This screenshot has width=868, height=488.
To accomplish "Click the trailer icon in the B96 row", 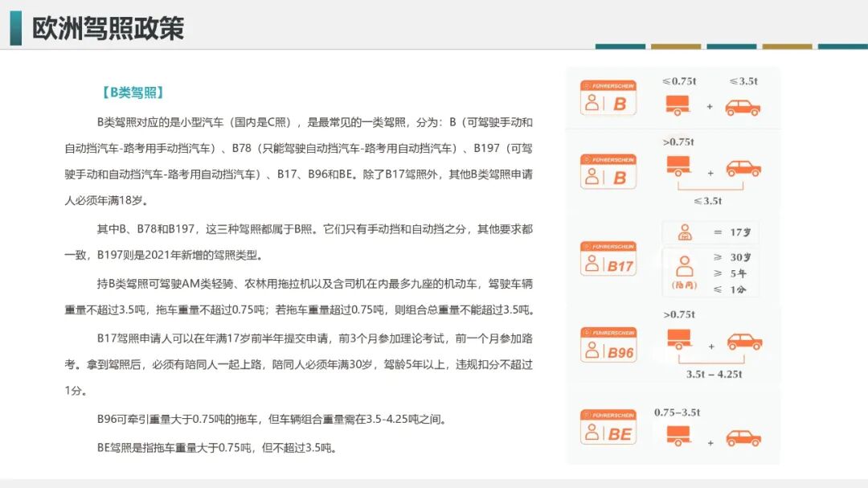I will pos(679,339).
